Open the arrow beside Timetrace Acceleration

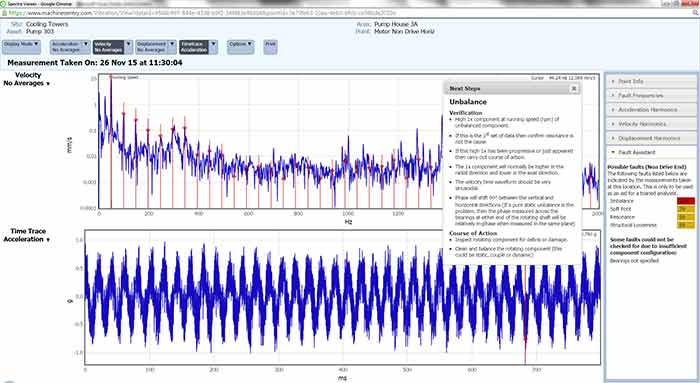pos(213,47)
